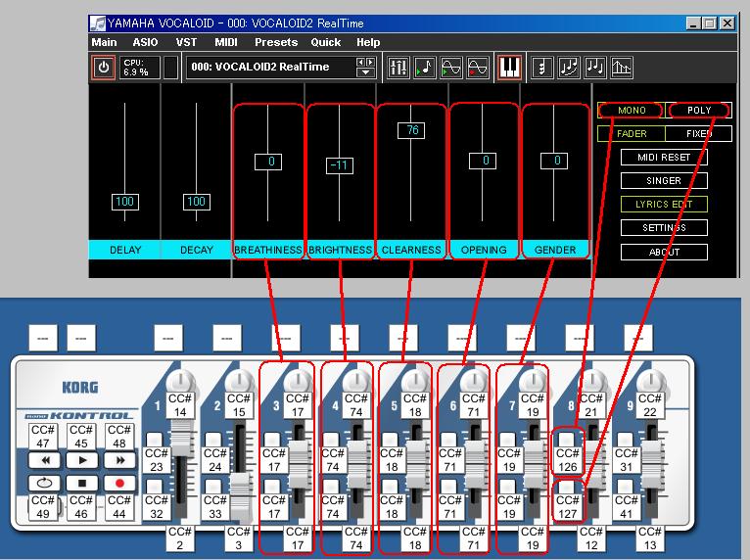Click the green play waveform icon
This screenshot has width=750, height=560.
451,68
